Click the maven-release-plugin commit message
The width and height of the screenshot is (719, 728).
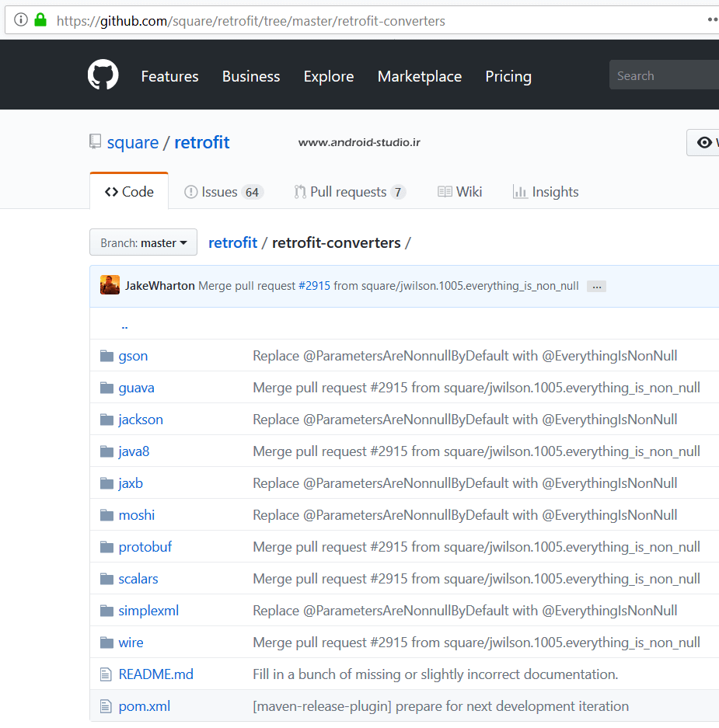click(x=441, y=706)
